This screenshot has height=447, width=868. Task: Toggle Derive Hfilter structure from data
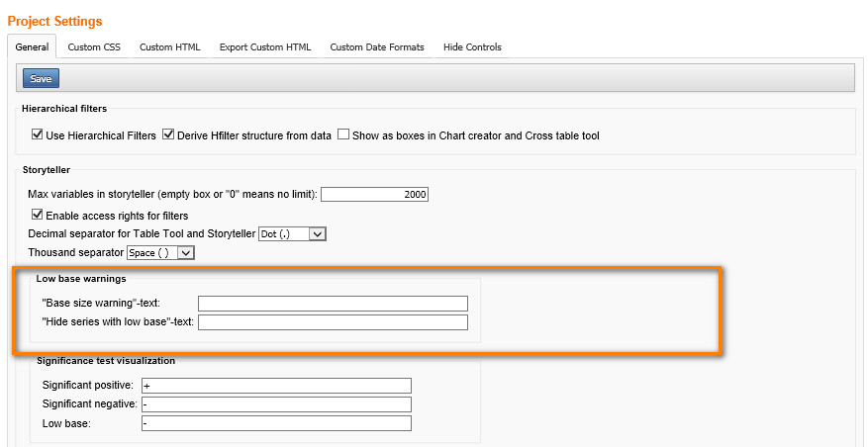[x=168, y=135]
